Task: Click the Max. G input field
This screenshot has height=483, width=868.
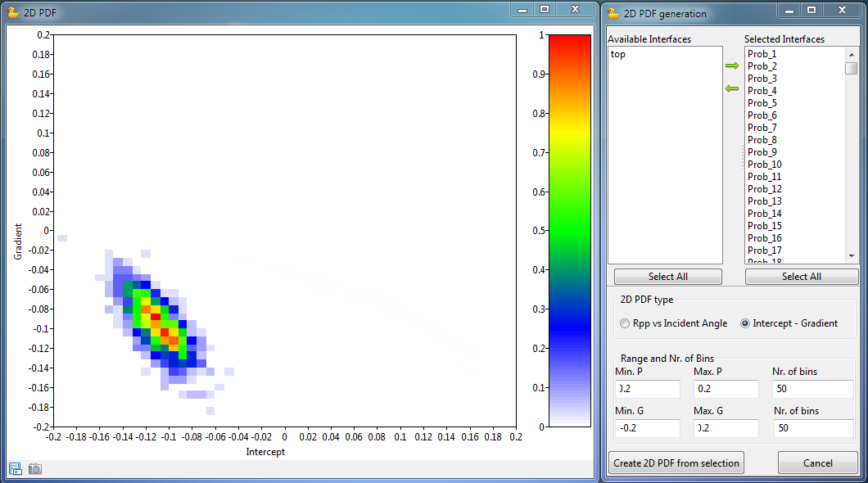Action: [x=726, y=428]
